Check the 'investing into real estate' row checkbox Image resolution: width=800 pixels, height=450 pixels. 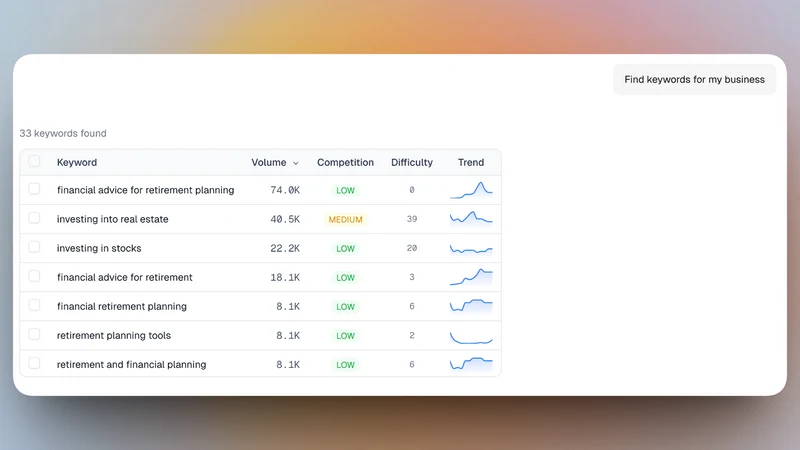[x=34, y=218]
